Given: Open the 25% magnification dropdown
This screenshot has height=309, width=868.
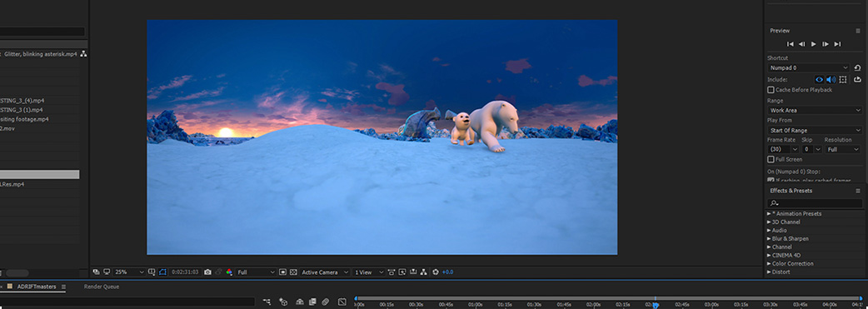Looking at the screenshot, I should 129,272.
